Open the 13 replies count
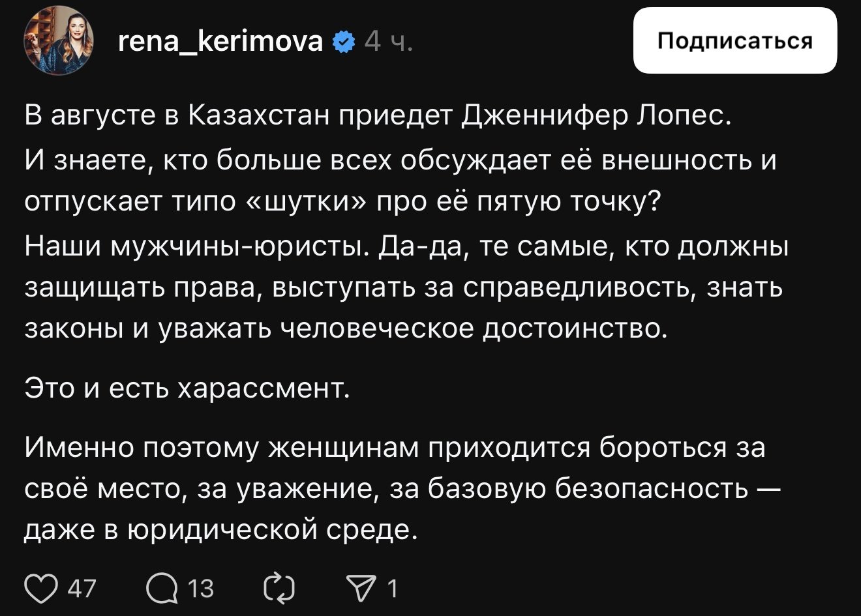 tap(201, 588)
